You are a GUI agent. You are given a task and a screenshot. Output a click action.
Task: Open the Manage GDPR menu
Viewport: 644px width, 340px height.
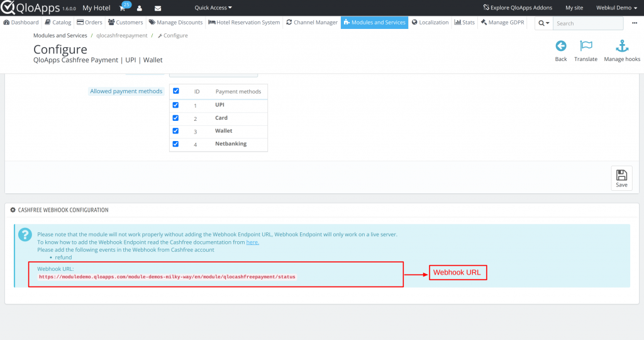[502, 22]
